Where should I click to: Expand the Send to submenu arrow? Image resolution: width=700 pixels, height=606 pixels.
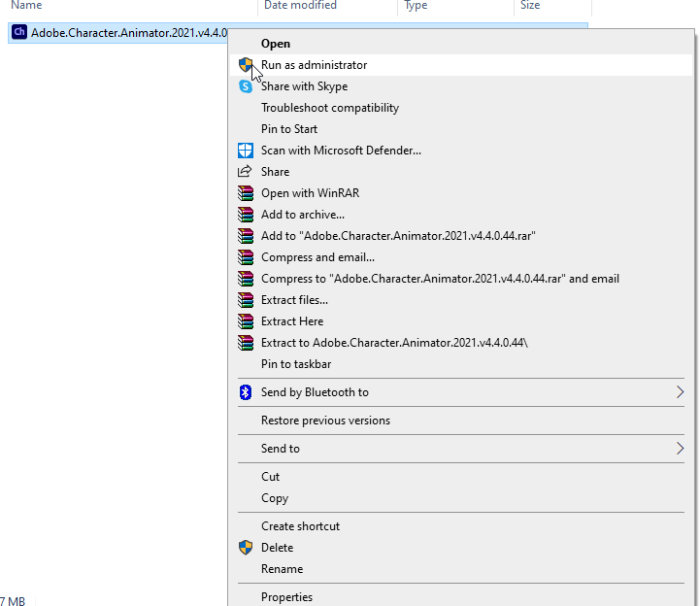pos(680,449)
